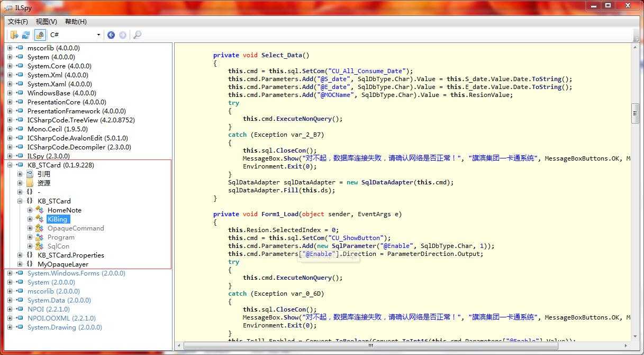Refresh the assembly list with toolbar icon
The width and height of the screenshot is (644, 355).
[25, 35]
